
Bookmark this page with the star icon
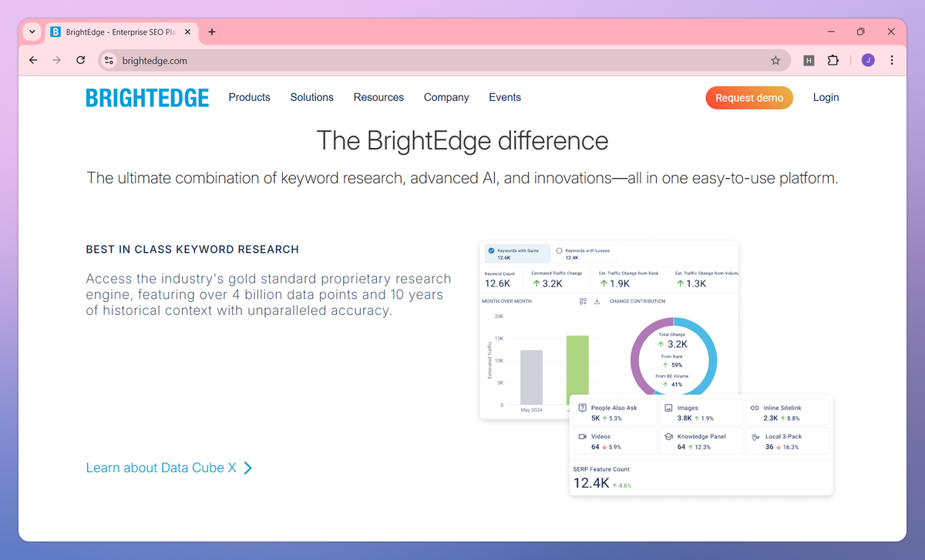point(775,60)
